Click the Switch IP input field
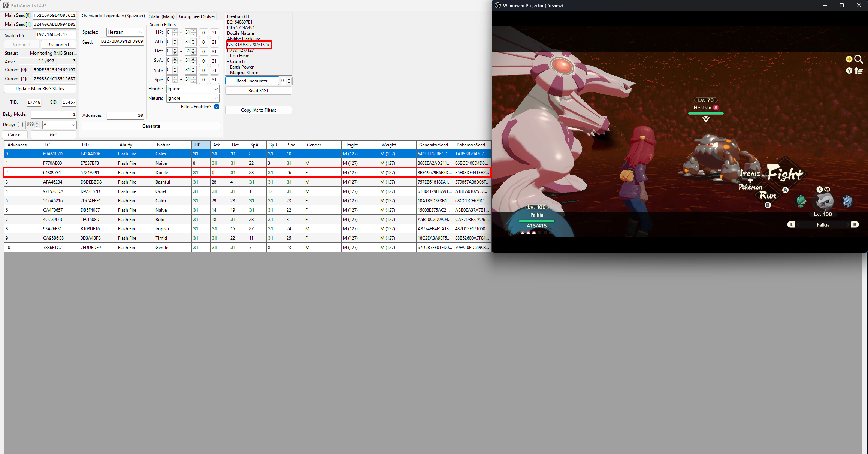 pos(55,34)
